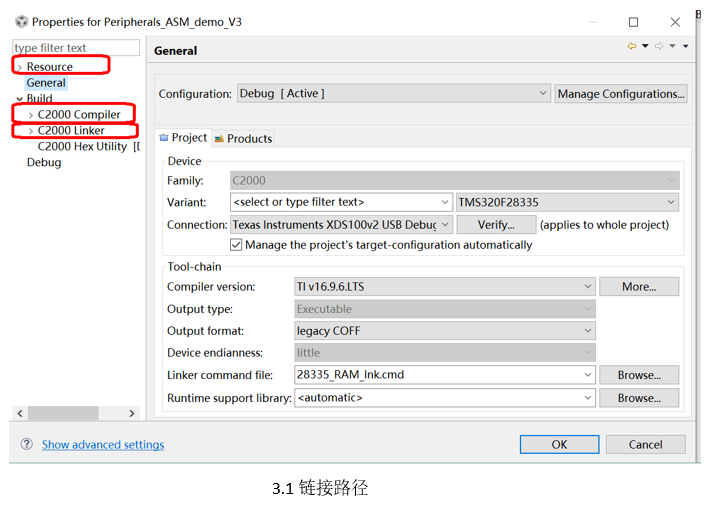Click the forward navigation arrow icon
711x507 pixels.
tap(659, 46)
